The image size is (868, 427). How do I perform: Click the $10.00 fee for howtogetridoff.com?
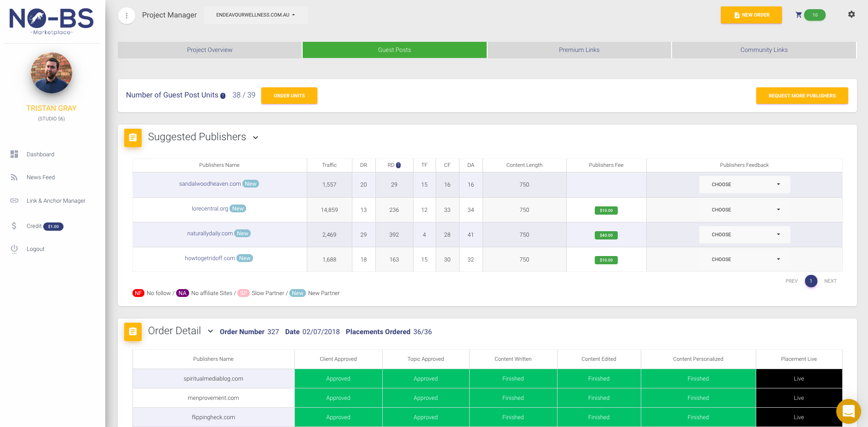pos(606,260)
